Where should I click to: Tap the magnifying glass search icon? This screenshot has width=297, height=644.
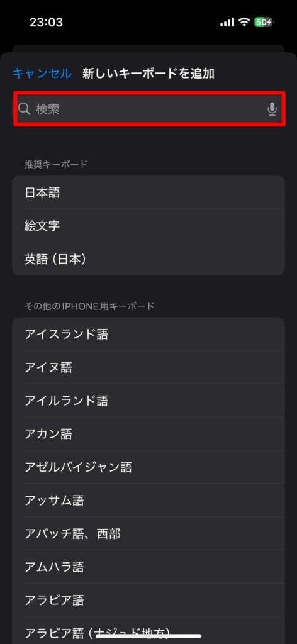pyautogui.click(x=25, y=109)
